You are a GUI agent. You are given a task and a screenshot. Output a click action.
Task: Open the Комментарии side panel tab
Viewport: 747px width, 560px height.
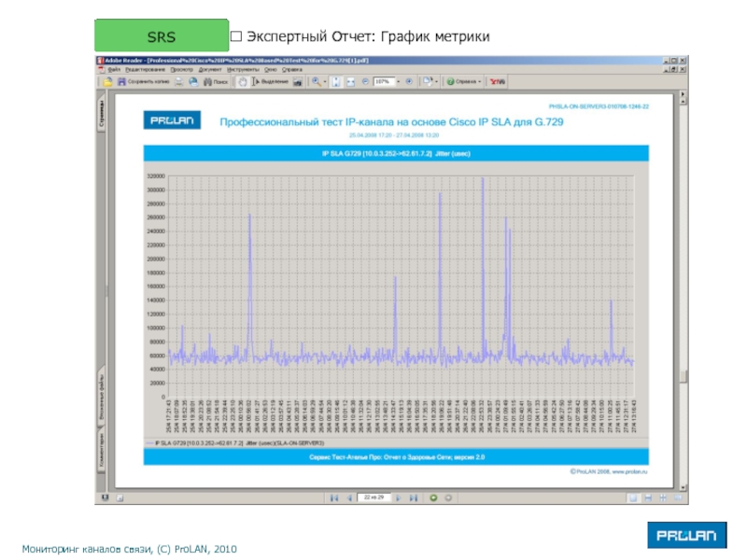click(x=102, y=451)
